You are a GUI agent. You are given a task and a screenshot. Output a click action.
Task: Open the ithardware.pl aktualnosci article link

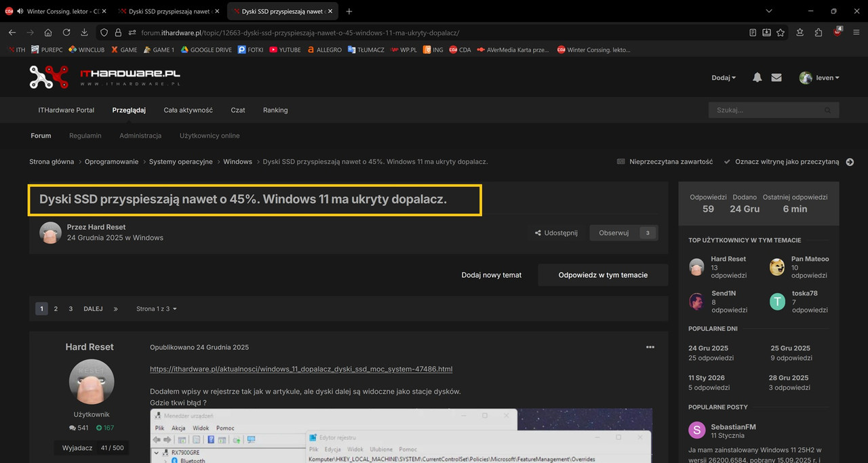pyautogui.click(x=301, y=369)
